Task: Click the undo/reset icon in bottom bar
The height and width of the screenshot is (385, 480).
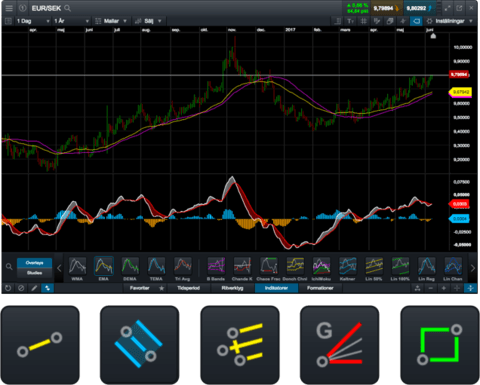Action: (x=8, y=288)
